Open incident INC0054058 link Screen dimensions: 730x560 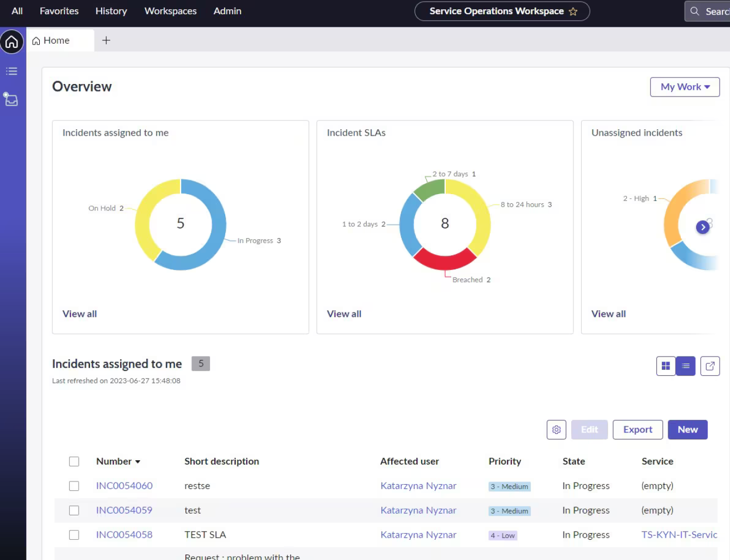tap(124, 535)
